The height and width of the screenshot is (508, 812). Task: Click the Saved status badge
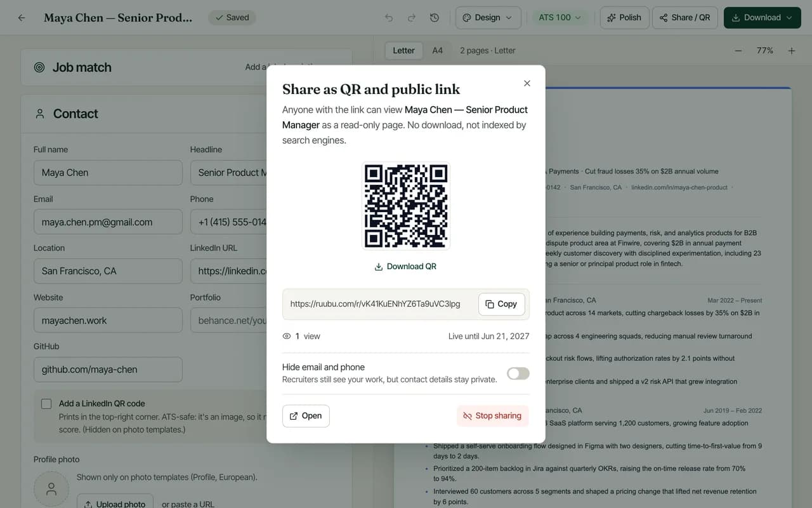[x=232, y=18]
